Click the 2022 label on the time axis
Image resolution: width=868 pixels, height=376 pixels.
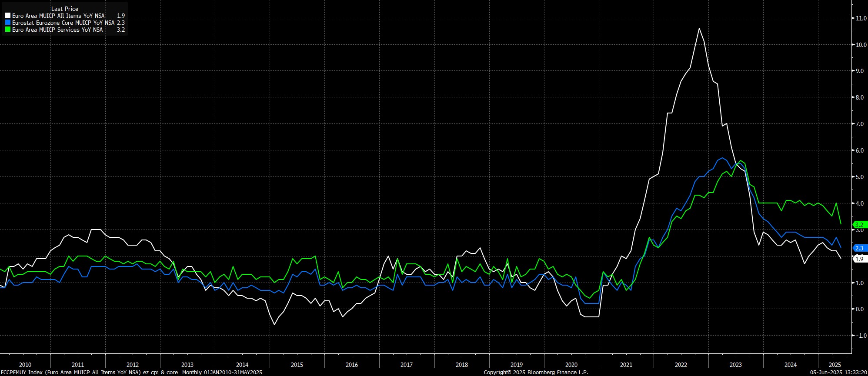pos(681,365)
